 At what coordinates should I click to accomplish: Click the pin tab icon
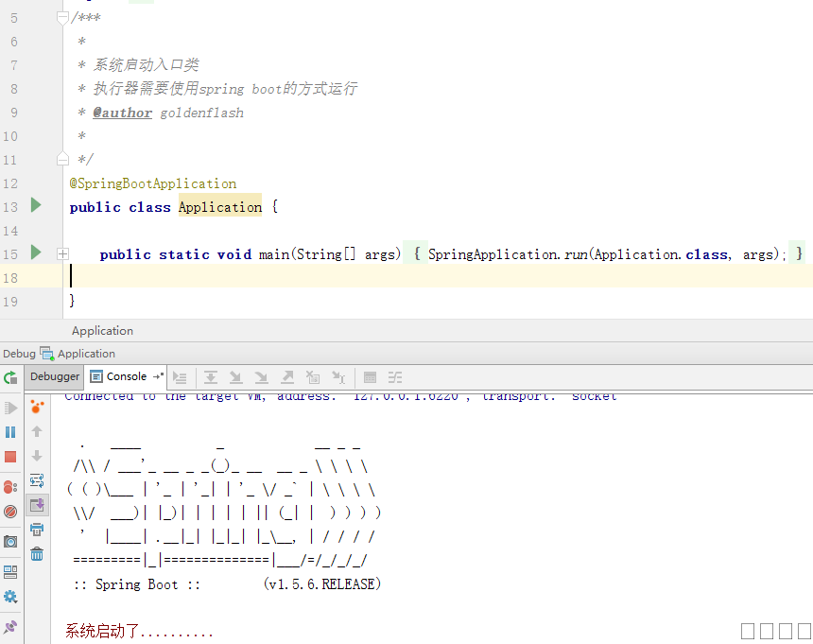coord(10,626)
